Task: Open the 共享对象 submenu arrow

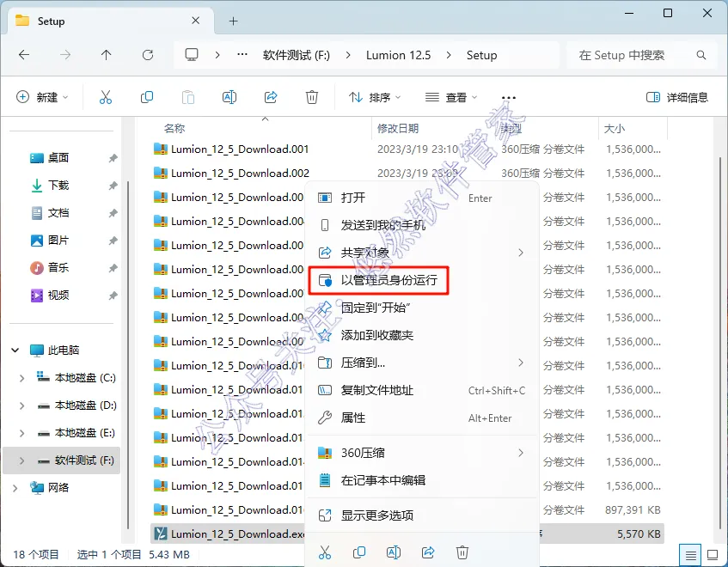Action: (x=521, y=253)
